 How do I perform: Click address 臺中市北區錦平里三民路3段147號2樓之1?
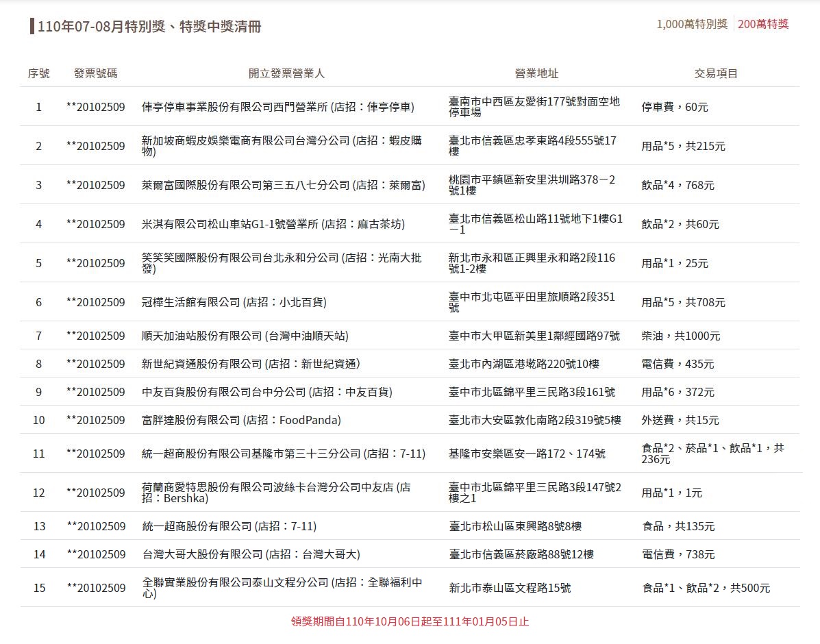[535, 493]
